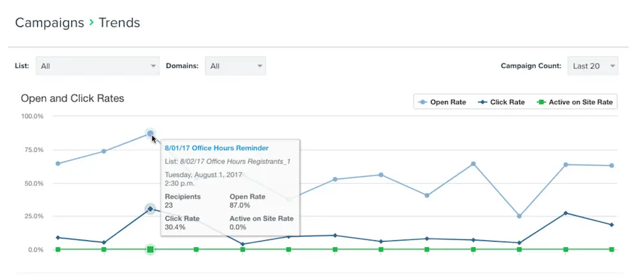Click the Trends breadcrumb item

coord(119,23)
